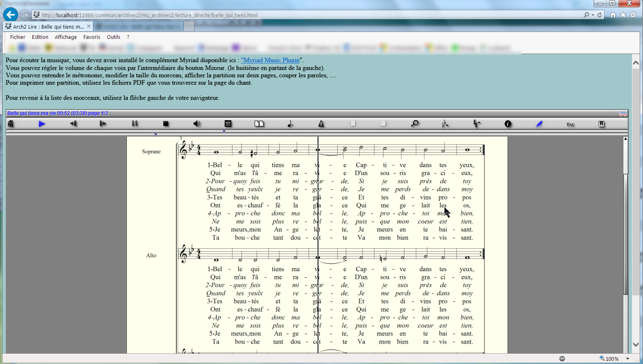Open the Affichage menu
643x364 pixels.
66,37
